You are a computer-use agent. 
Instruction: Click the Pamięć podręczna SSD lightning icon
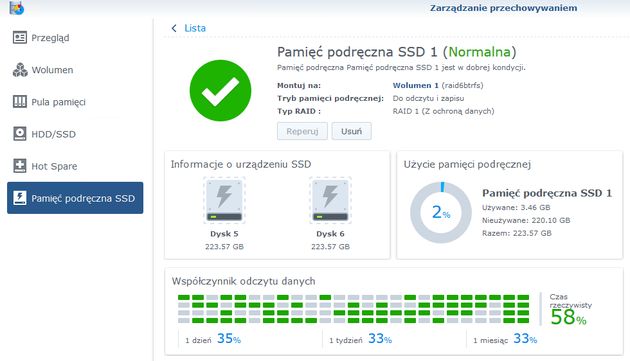(x=20, y=198)
